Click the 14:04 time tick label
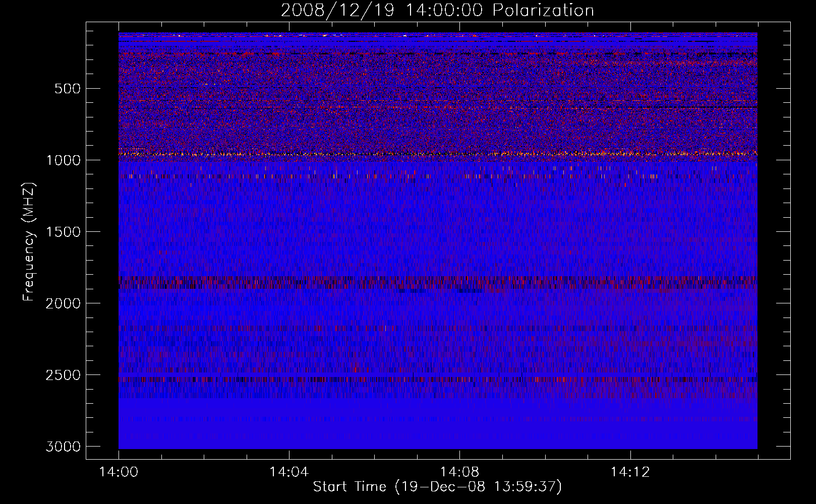Screen dimensions: 816x504 [289, 472]
